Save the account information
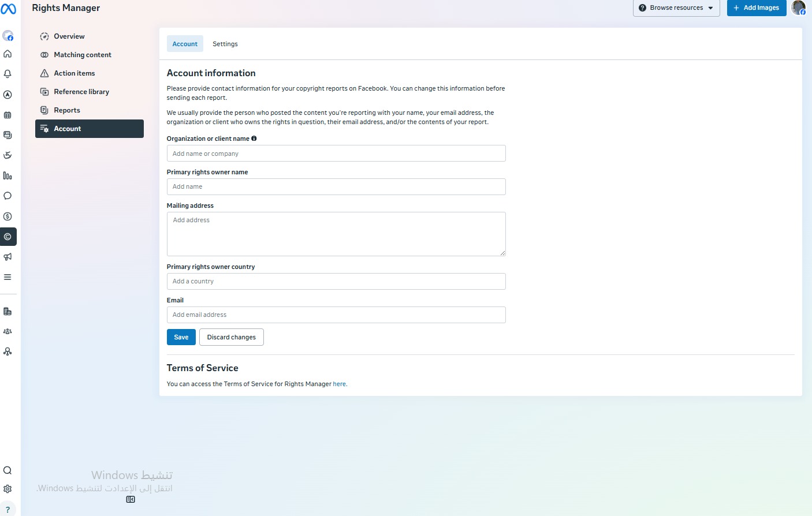Screen dimensions: 812x516 (181, 337)
